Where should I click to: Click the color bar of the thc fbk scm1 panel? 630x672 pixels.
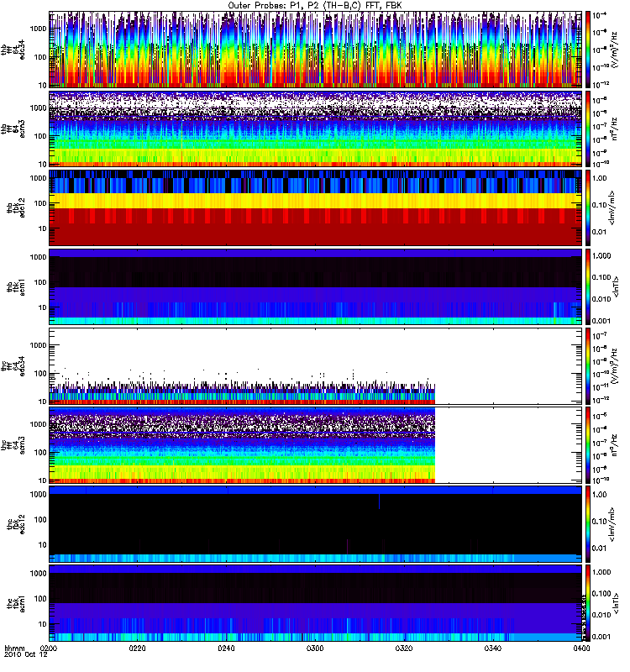click(x=588, y=603)
